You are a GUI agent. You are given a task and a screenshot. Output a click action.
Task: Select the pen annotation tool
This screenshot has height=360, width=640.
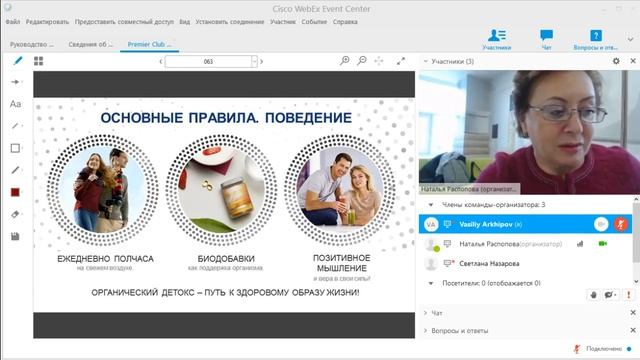pos(17,61)
